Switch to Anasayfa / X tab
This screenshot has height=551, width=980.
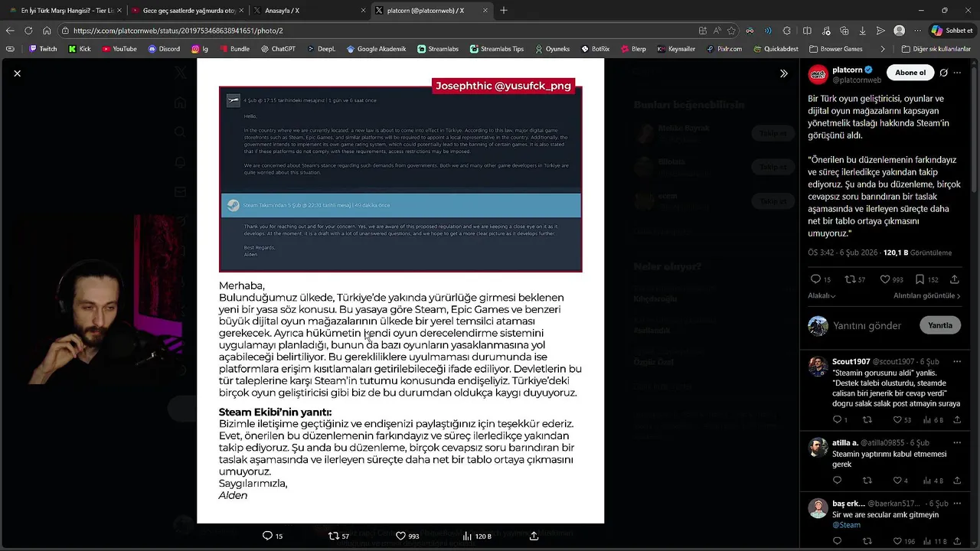pos(309,11)
